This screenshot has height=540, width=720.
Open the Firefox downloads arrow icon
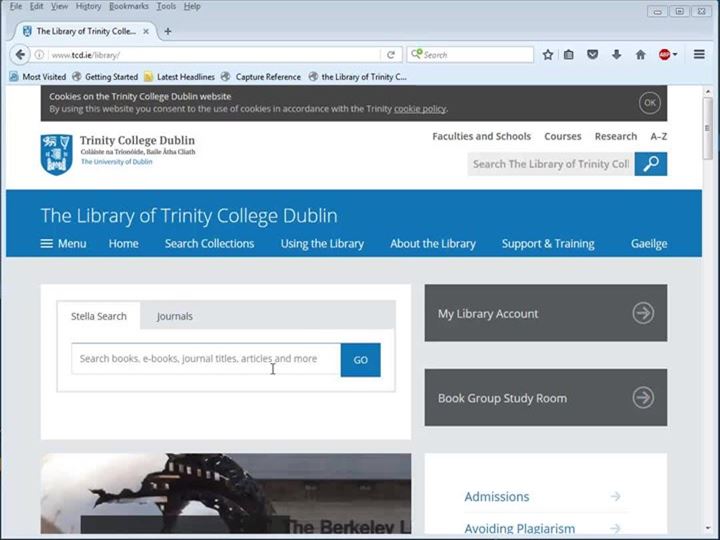point(616,55)
